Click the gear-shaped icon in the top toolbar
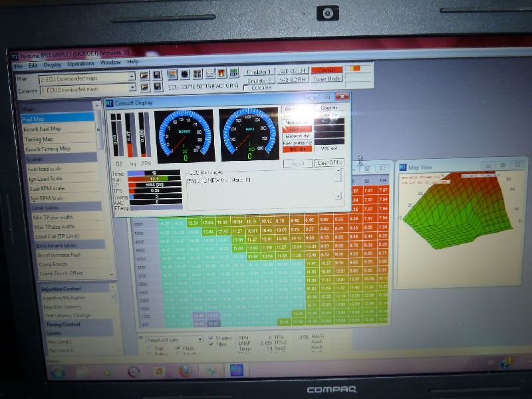The height and width of the screenshot is (399, 532). coord(185,74)
